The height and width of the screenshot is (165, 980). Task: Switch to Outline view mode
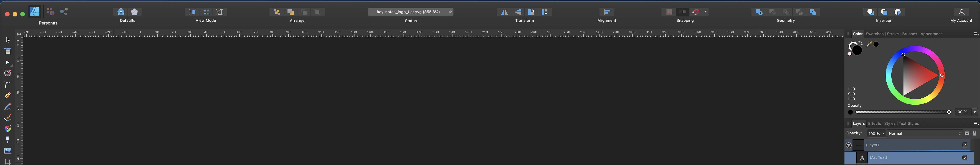[220, 12]
